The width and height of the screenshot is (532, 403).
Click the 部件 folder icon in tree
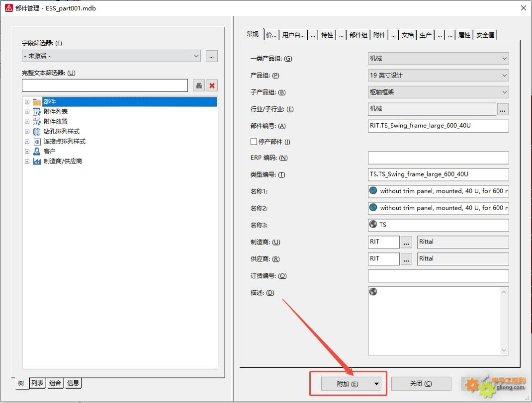(x=37, y=102)
